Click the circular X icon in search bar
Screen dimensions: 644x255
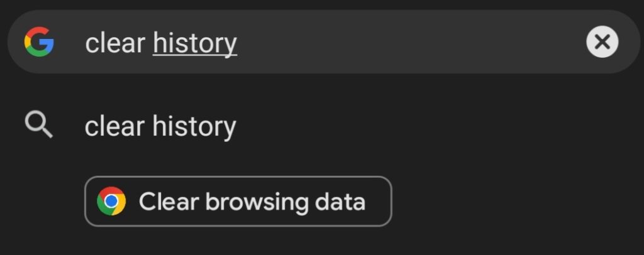602,42
